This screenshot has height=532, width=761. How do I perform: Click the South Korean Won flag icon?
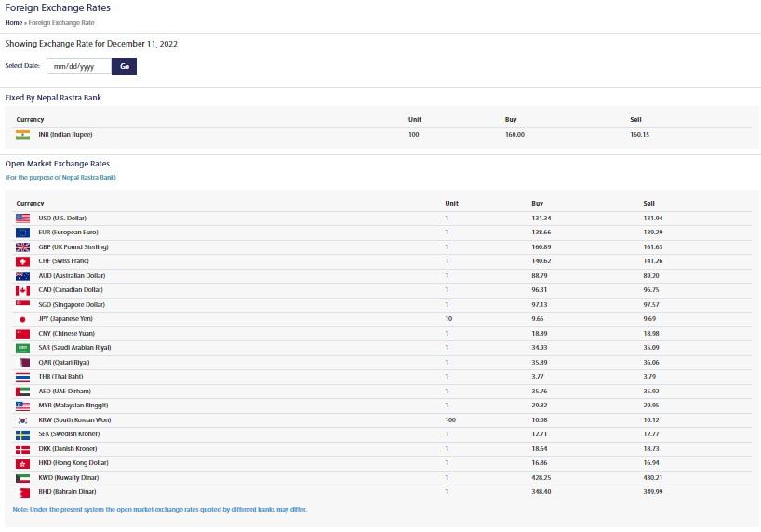(23, 419)
